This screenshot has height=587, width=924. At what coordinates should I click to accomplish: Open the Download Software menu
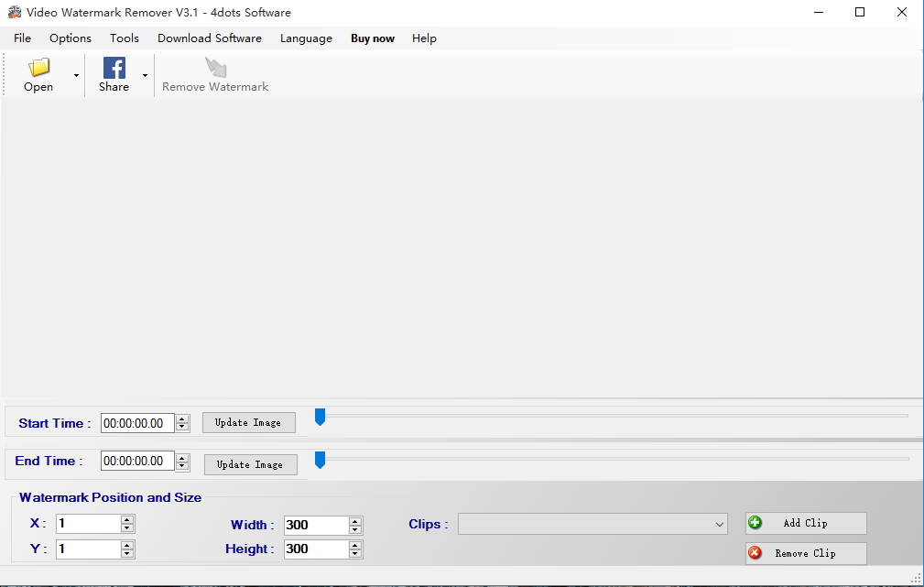point(209,38)
